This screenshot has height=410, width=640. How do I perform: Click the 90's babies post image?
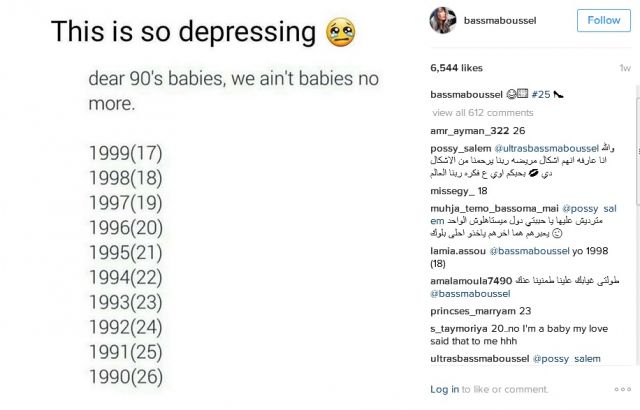coord(205,205)
